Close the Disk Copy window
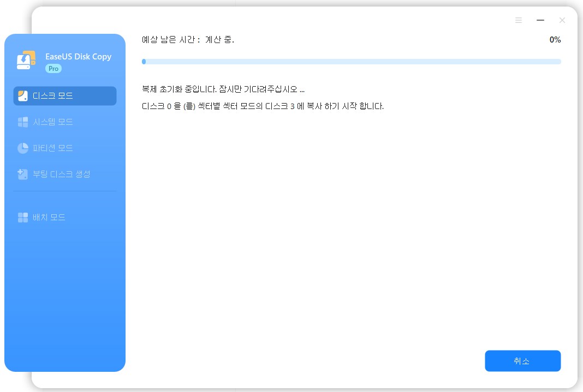The width and height of the screenshot is (583, 392). [562, 20]
